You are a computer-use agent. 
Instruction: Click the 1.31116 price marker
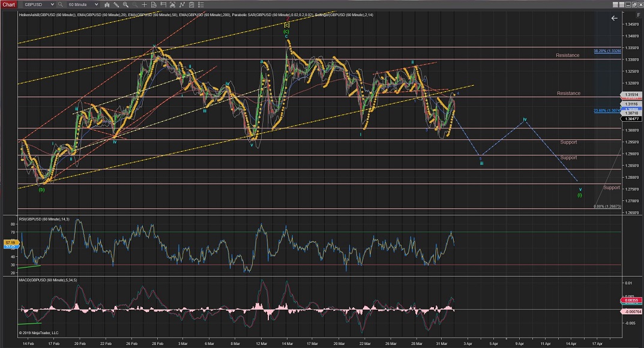pos(631,104)
